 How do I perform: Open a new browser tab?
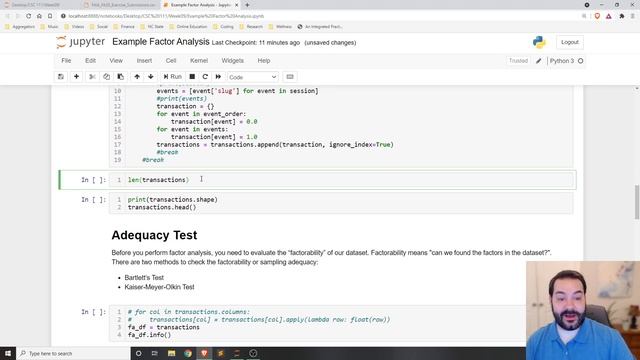pos(247,5)
